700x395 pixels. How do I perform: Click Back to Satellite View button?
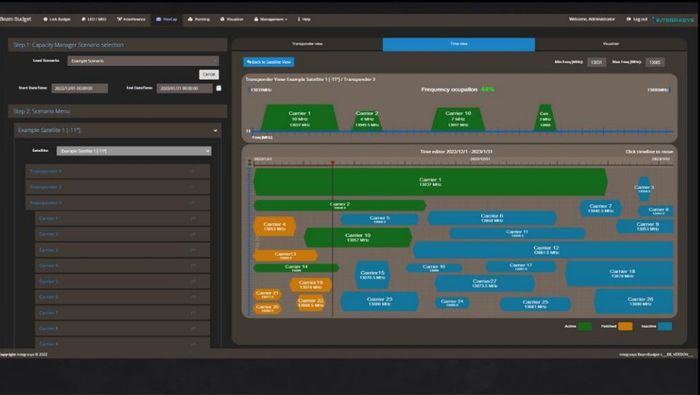coord(269,62)
